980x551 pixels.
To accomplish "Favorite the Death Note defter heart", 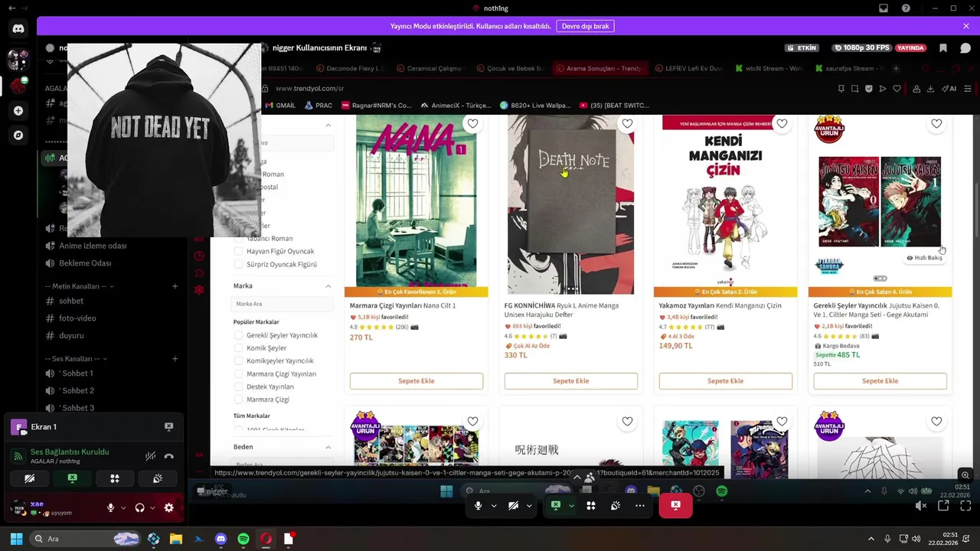I will coord(627,123).
